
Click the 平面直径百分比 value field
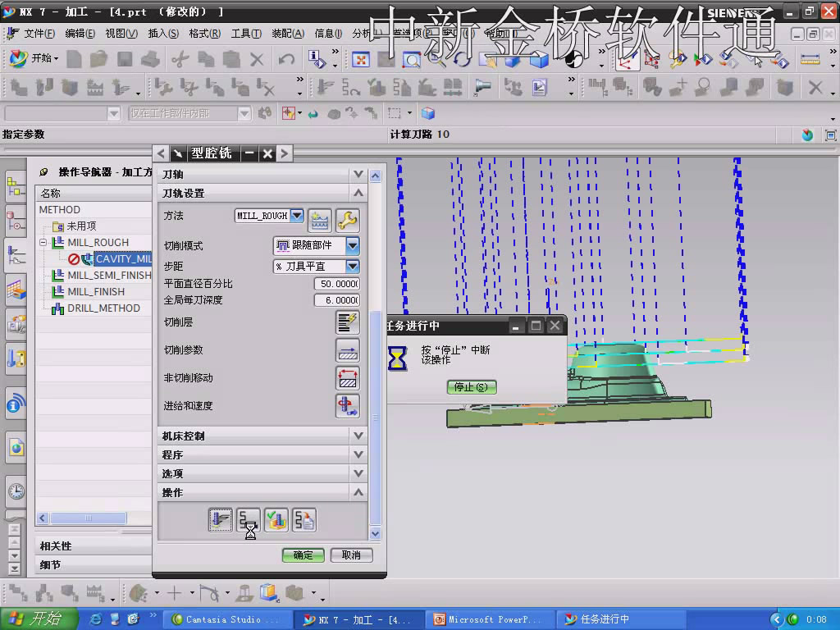[x=337, y=283]
